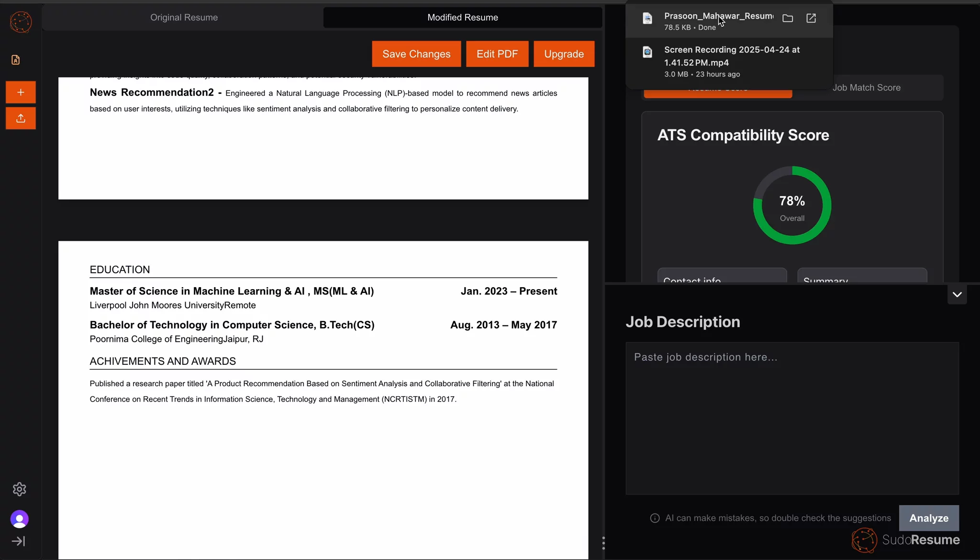Select the Job Match Score option
Viewport: 980px width, 560px height.
[x=866, y=88]
